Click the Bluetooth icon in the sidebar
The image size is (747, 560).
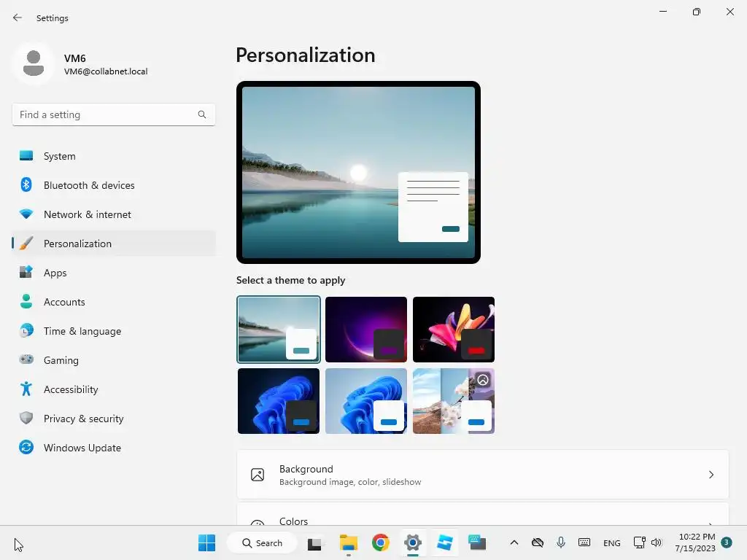pos(26,184)
